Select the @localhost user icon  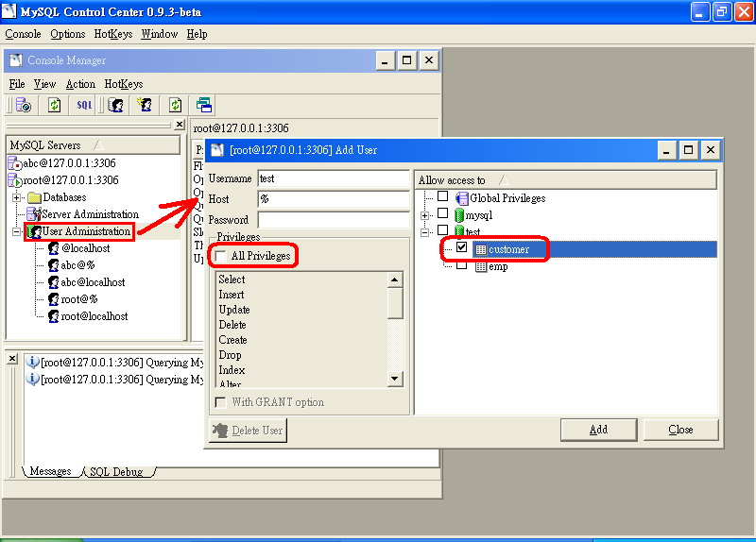(x=54, y=248)
